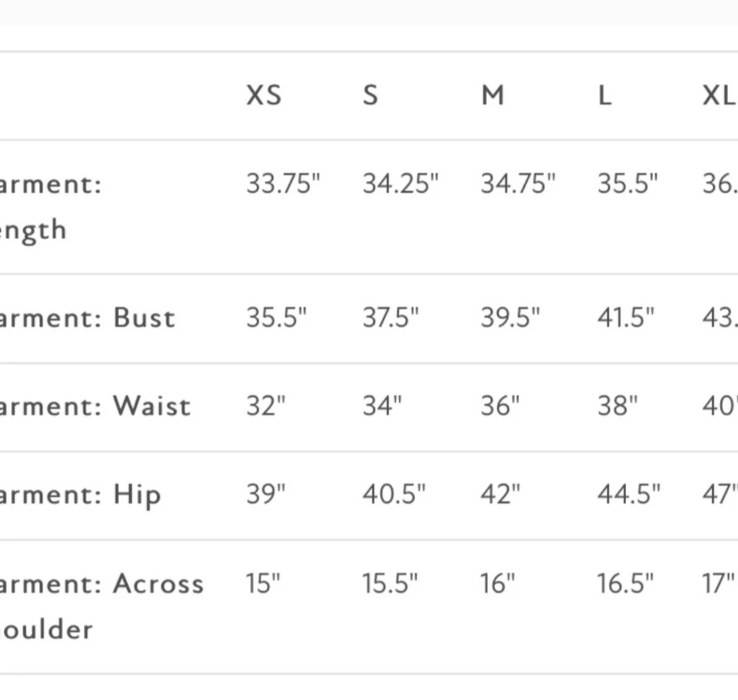Image resolution: width=738 pixels, height=700 pixels.
Task: Select the L size column header
Action: 604,96
